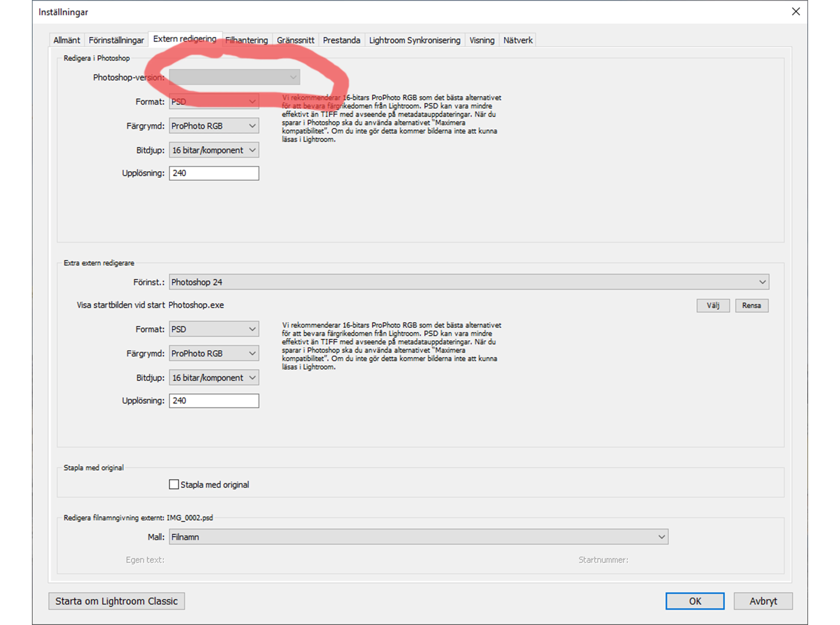Open the Förinställningar tab
The image size is (840, 625).
pyautogui.click(x=116, y=40)
